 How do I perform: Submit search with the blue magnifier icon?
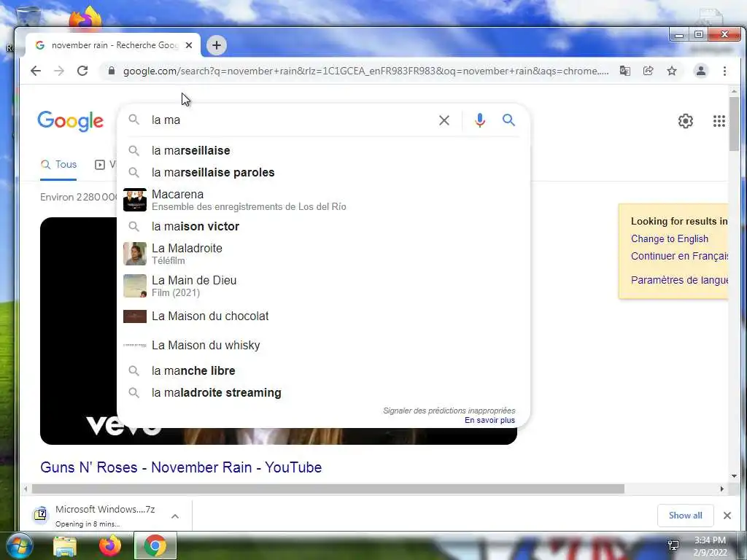point(508,120)
